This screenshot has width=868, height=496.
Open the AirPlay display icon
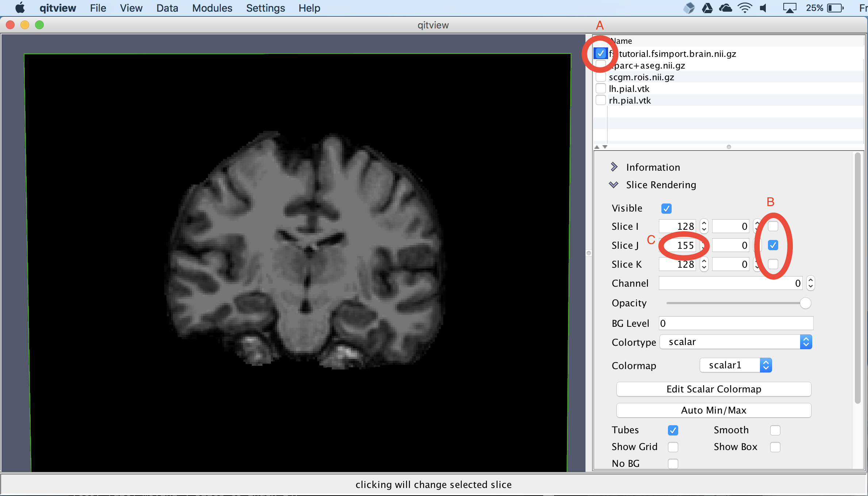789,8
